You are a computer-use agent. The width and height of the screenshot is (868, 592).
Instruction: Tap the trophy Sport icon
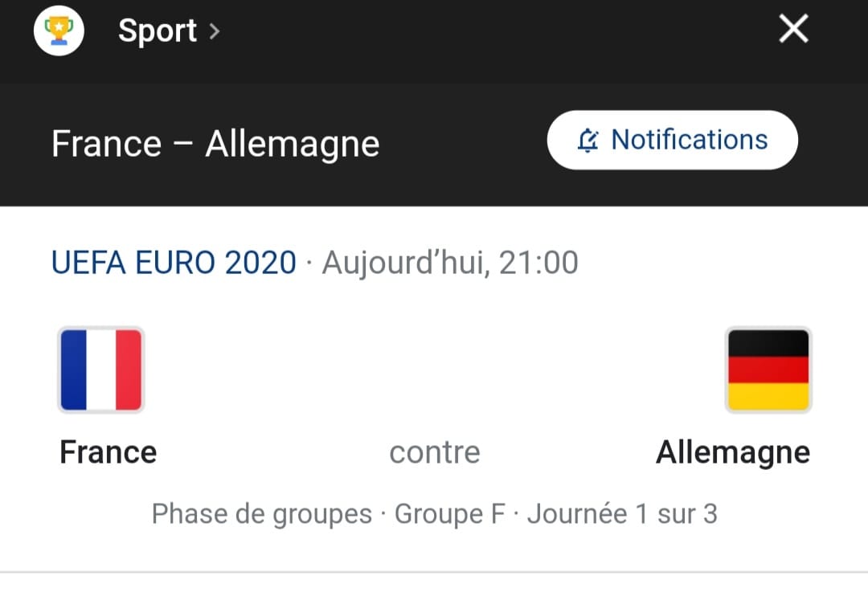pyautogui.click(x=59, y=31)
